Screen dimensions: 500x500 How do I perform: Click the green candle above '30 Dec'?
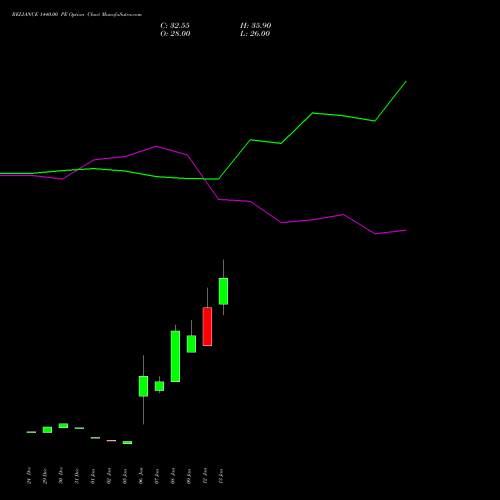click(63, 426)
